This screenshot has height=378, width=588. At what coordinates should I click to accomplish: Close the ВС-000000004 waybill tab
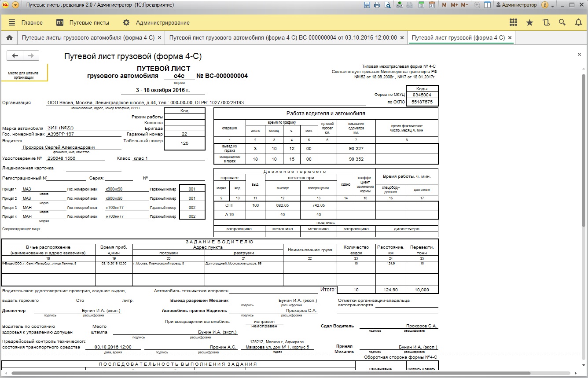(x=401, y=38)
